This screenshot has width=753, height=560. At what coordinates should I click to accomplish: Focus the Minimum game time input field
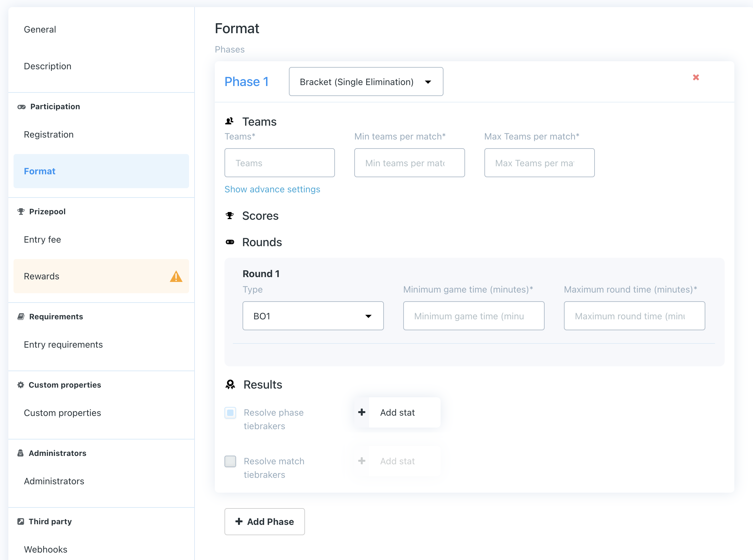(x=473, y=316)
